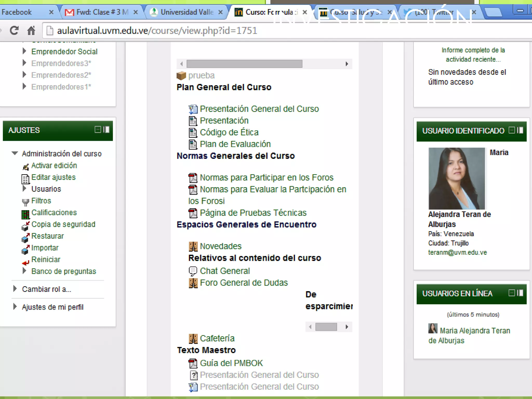Click the Calificaciones grid icon
The image size is (532, 399).
pos(25,214)
